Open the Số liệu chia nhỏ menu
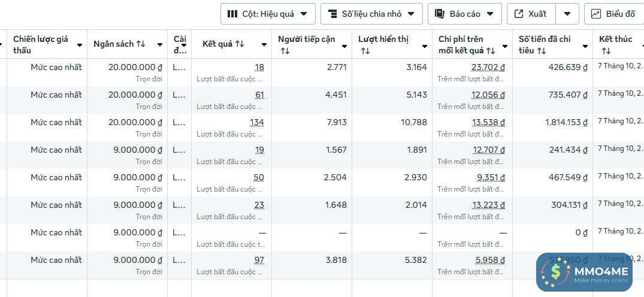The height and width of the screenshot is (297, 644). coord(412,14)
